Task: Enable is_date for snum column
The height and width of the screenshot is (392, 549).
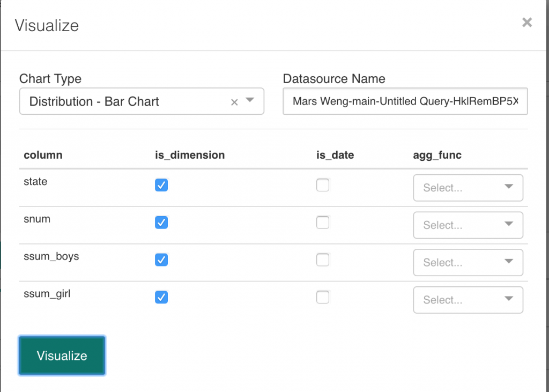Action: [x=323, y=223]
